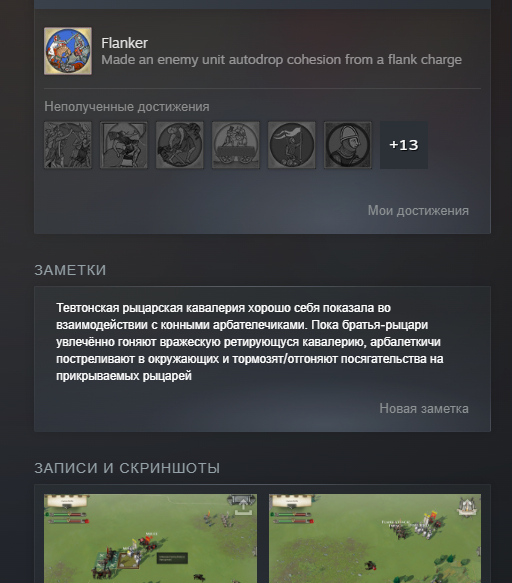512x583 pixels.
Task: Open the Мои достижения link
Action: click(418, 210)
